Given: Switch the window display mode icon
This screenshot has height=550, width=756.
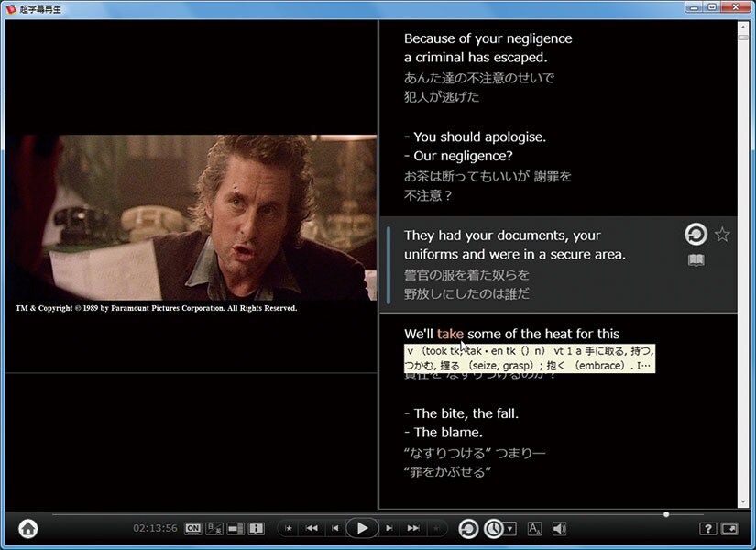Looking at the screenshot, I should tap(729, 529).
